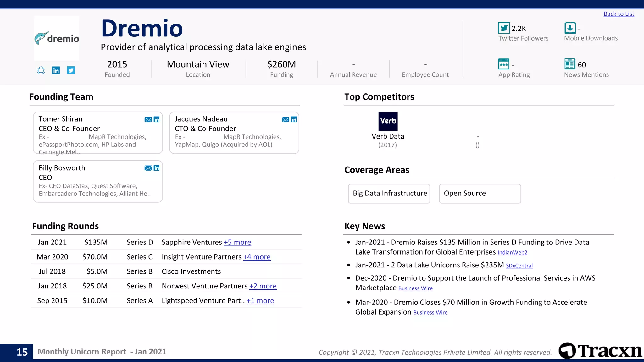Click the Top Competitors section heading

point(379,97)
